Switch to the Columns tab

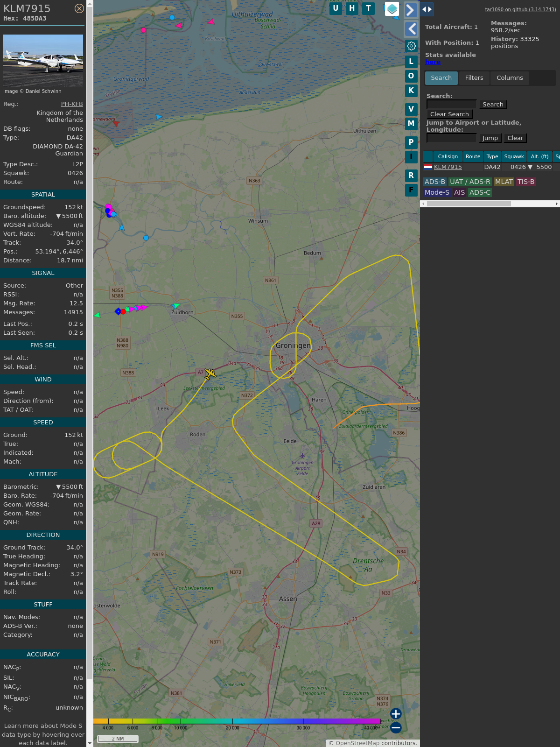[x=510, y=78]
